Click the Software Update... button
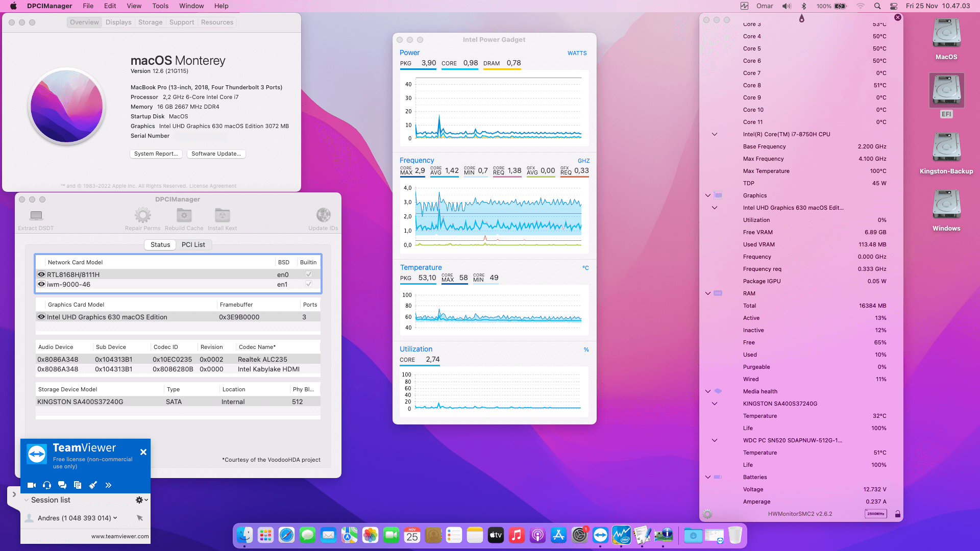The width and height of the screenshot is (980, 551). (x=216, y=154)
